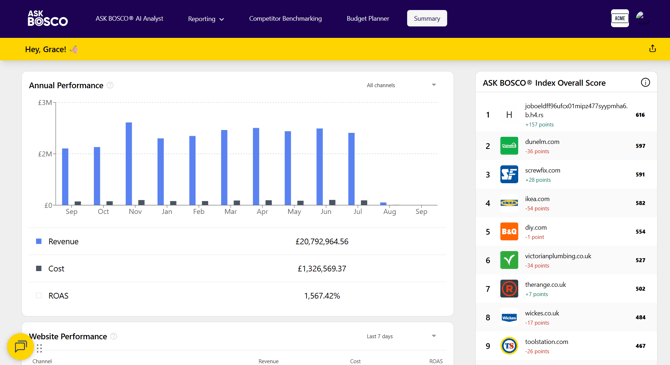Viewport: 670px width, 365px height.
Task: Open the ACME account logo
Action: 620,18
